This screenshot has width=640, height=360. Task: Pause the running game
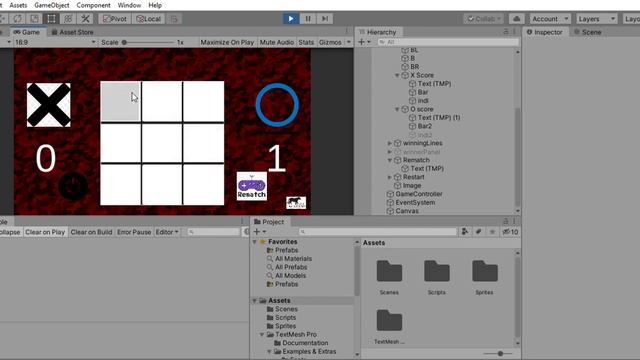coord(308,19)
